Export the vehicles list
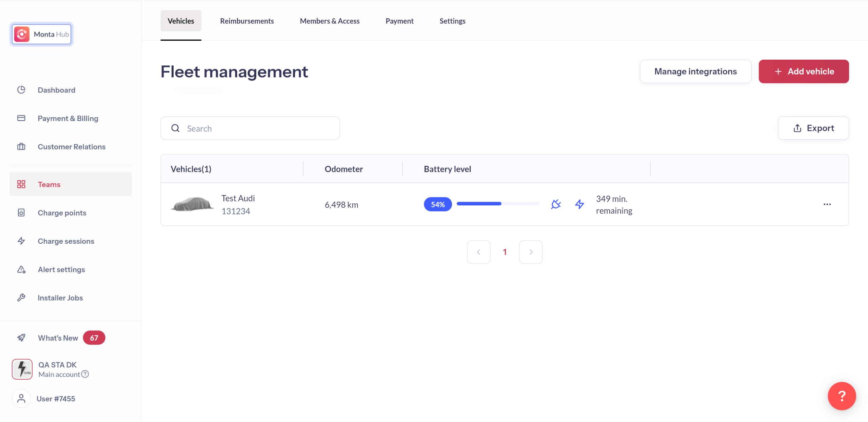The image size is (868, 422). click(x=813, y=128)
